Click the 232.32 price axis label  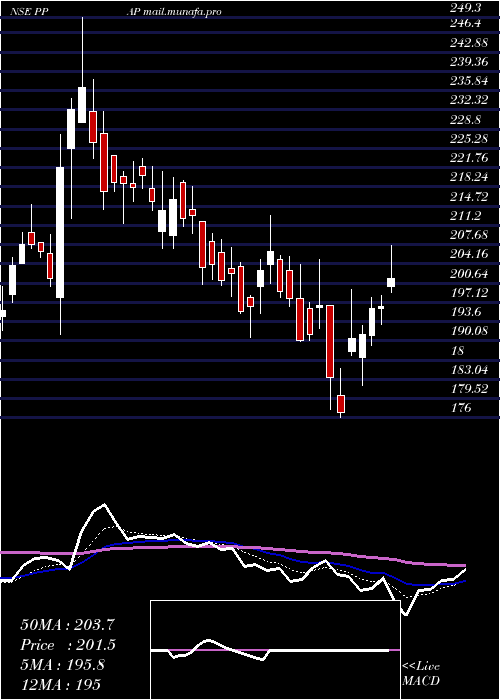click(469, 100)
